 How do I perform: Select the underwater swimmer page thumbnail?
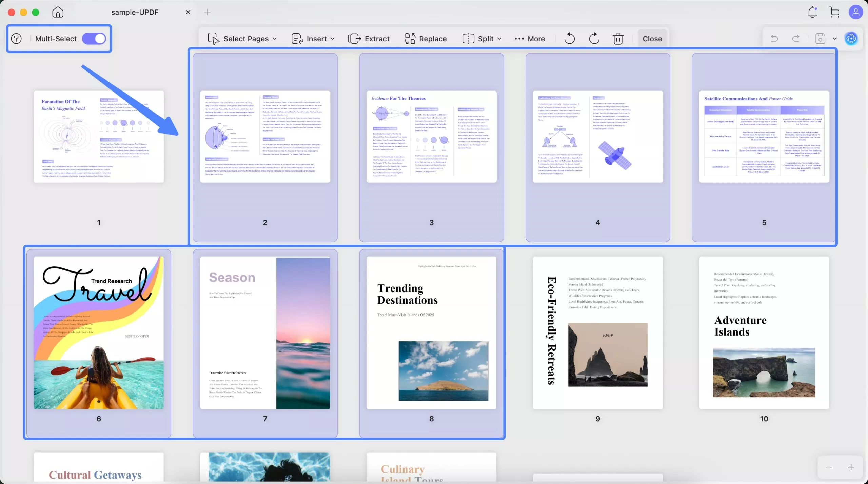(x=265, y=468)
